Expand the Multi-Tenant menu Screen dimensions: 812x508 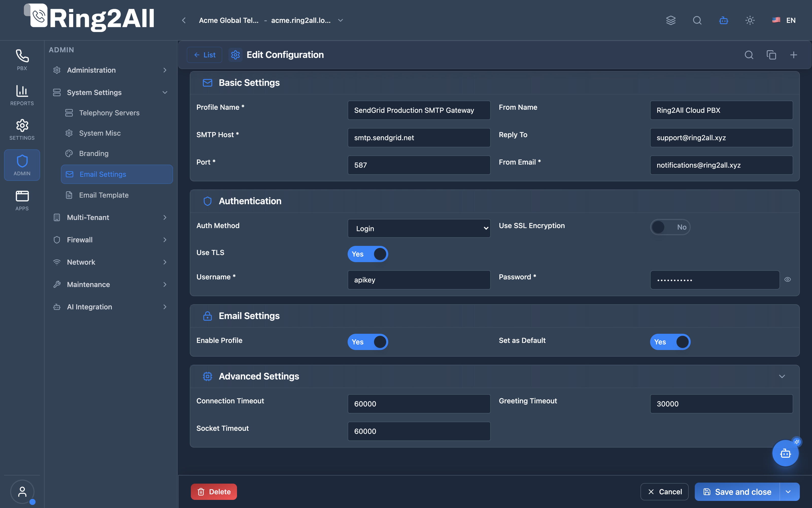click(x=111, y=217)
